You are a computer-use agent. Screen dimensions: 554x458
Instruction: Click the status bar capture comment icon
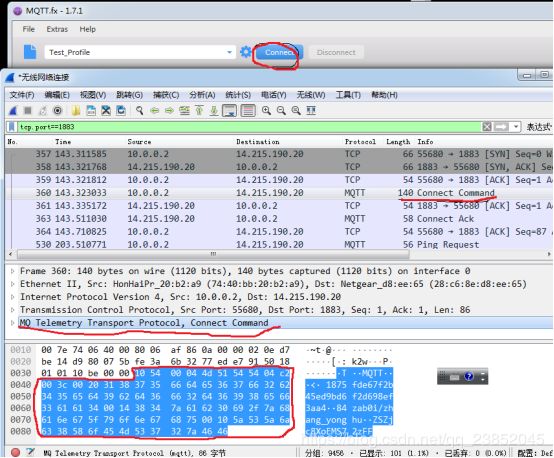[30, 452]
